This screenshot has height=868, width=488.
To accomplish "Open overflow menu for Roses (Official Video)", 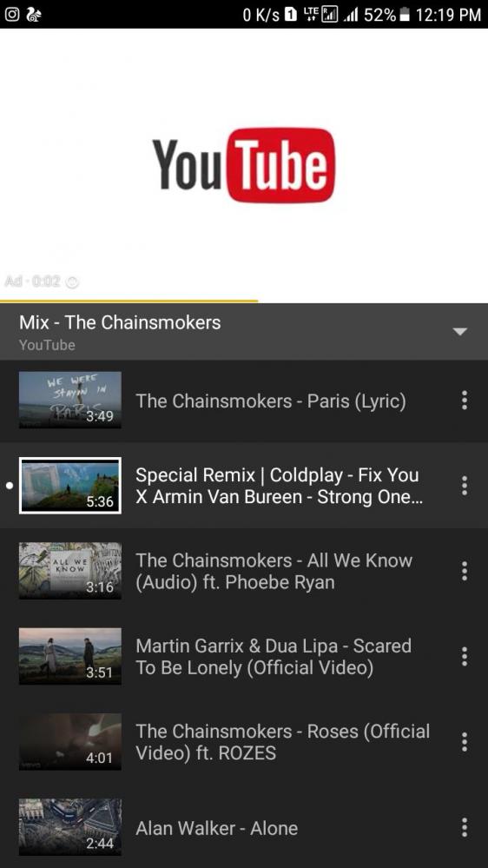I will click(x=465, y=742).
